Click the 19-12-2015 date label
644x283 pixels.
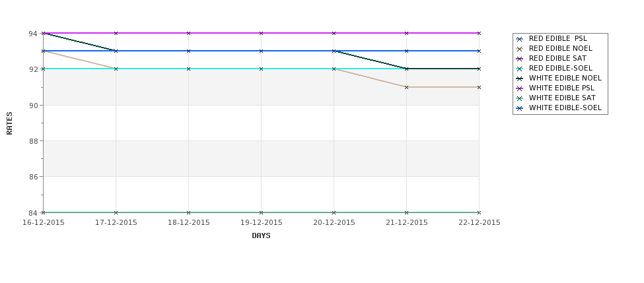click(261, 223)
